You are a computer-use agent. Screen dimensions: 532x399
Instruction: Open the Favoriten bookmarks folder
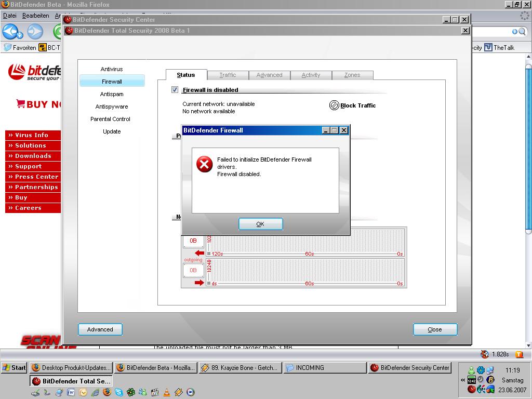click(20, 47)
